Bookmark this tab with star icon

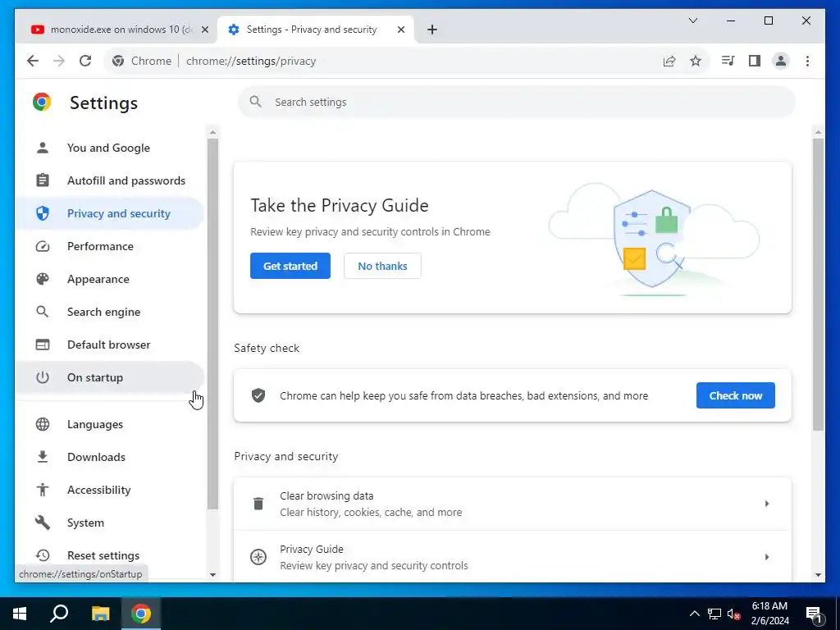pyautogui.click(x=696, y=61)
